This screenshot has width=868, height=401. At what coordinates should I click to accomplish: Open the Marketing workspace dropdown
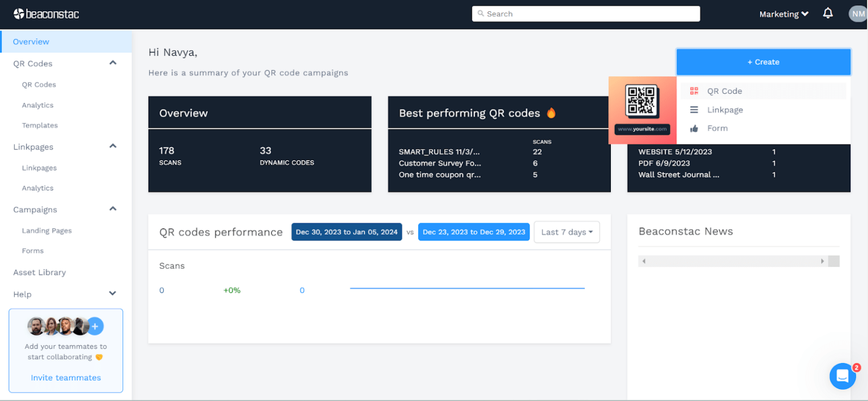783,14
